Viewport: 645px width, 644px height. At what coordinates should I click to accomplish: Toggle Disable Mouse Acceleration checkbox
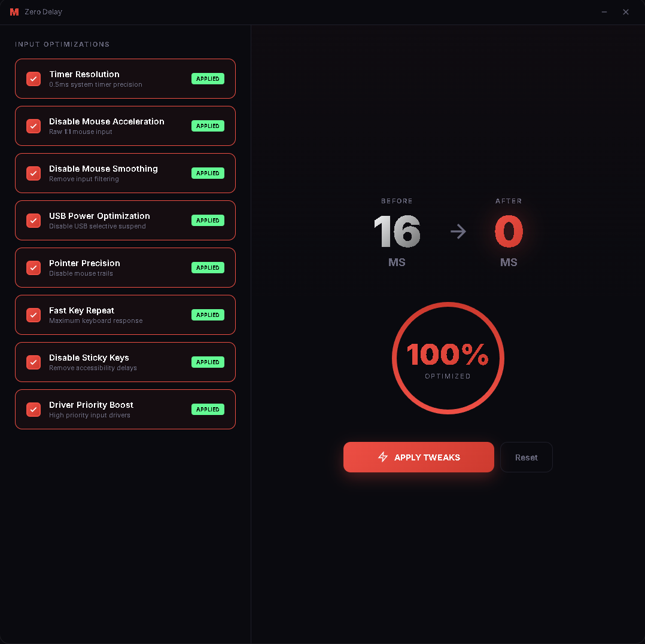(34, 126)
